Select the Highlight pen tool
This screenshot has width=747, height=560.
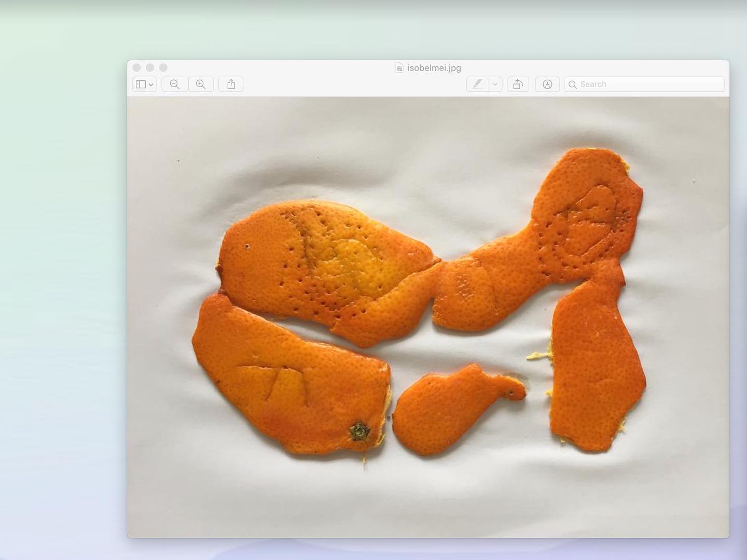point(477,85)
